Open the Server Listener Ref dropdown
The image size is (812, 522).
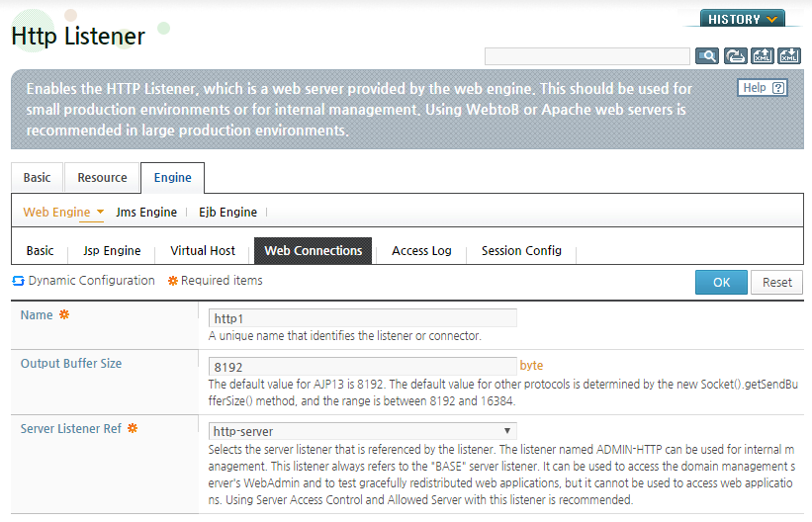click(x=363, y=431)
